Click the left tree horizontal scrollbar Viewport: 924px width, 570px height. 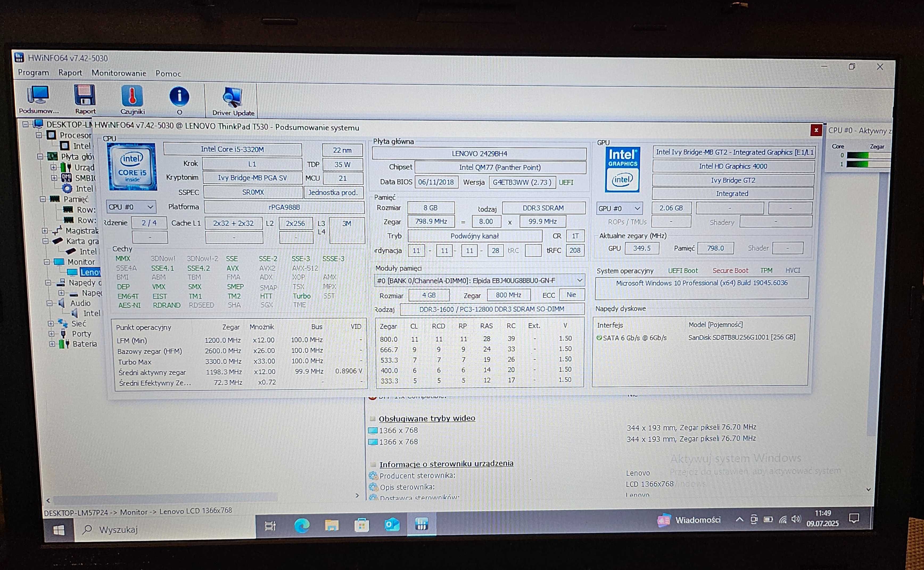pos(165,499)
